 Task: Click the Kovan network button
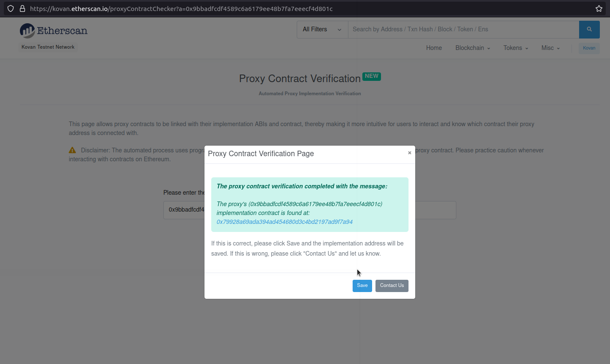click(589, 48)
